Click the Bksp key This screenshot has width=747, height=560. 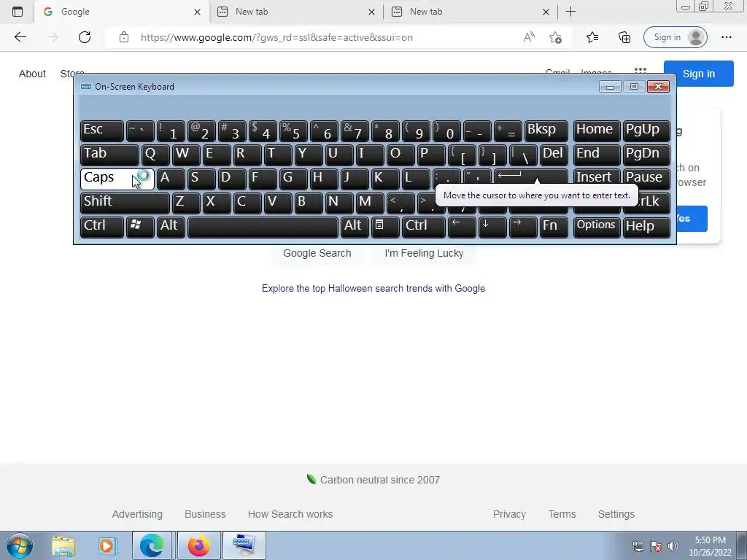click(x=546, y=131)
